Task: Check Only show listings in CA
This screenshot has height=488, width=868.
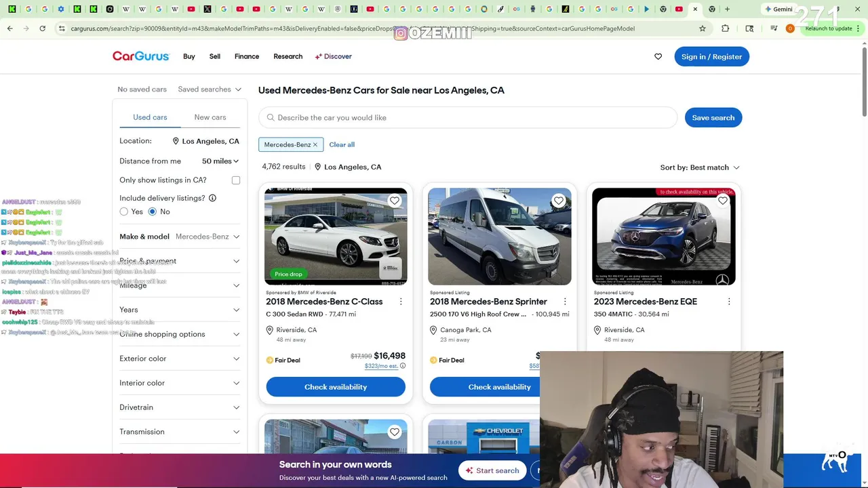Action: (x=236, y=180)
